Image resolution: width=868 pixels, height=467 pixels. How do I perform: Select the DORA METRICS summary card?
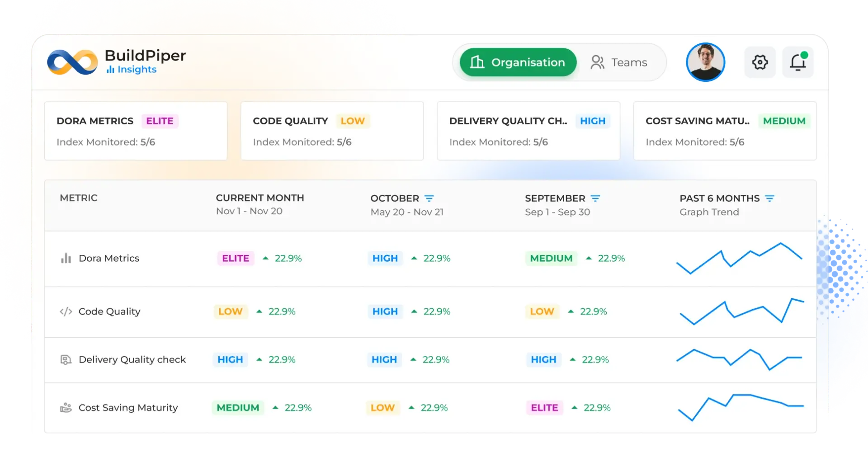pyautogui.click(x=136, y=131)
